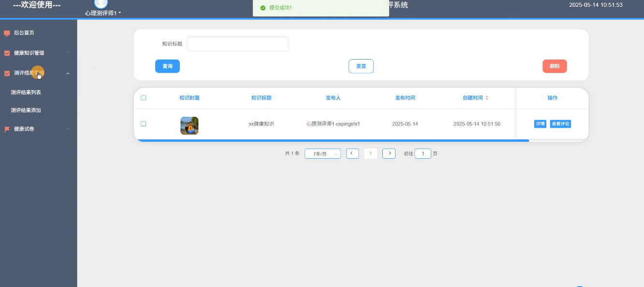Open the 7条/页 page size dropdown
The image size is (644, 287).
[x=322, y=154]
